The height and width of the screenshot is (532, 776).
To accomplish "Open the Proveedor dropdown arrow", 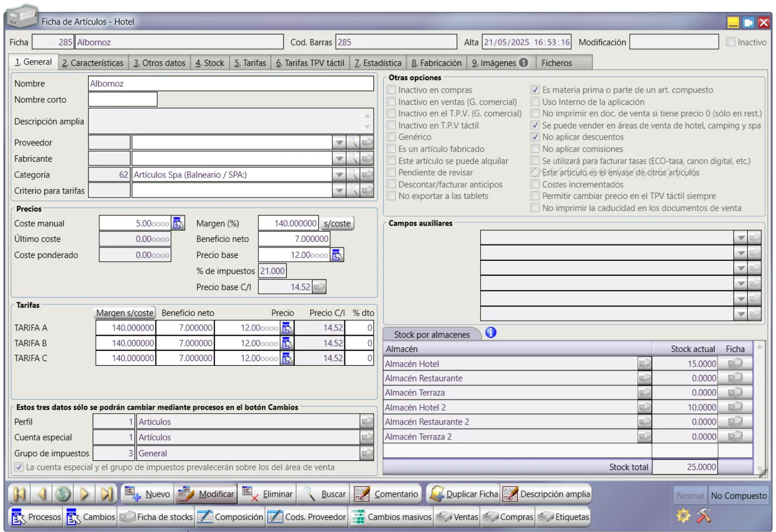I will (x=339, y=143).
